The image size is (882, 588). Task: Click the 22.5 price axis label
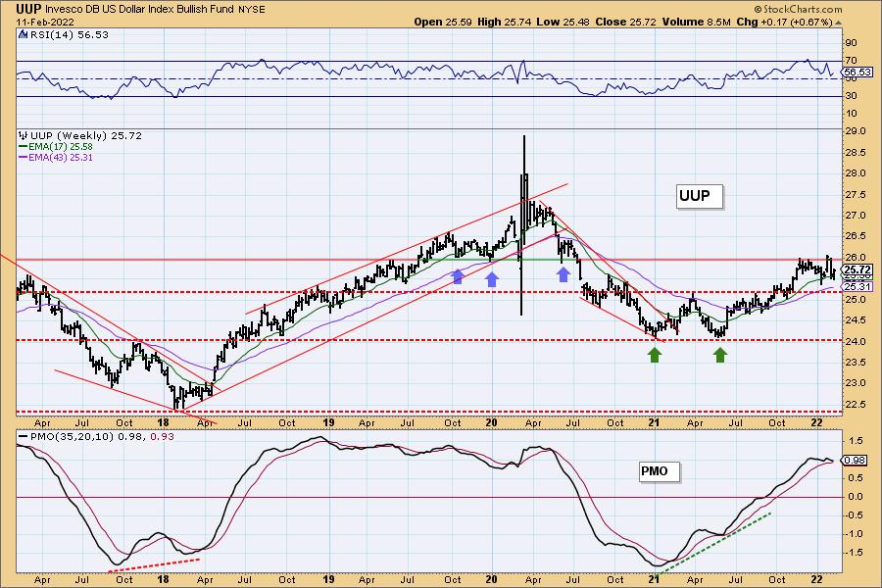tap(857, 404)
